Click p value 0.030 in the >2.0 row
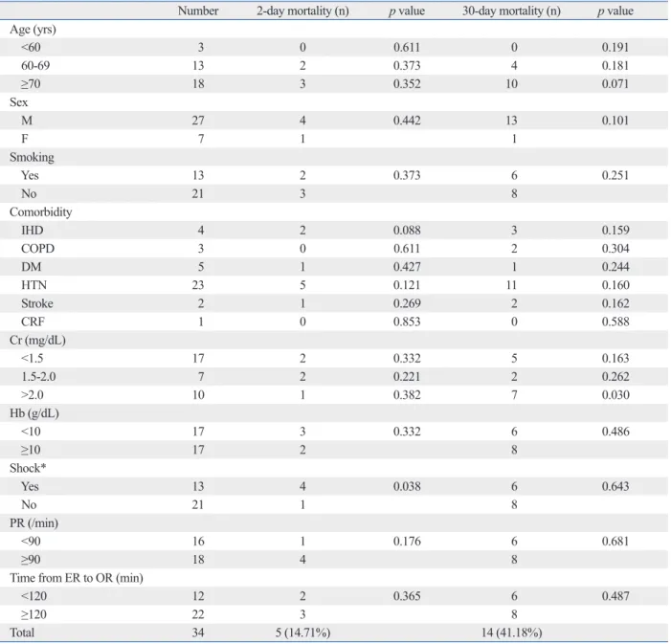Viewport: 671px width, 644px height. tap(615, 395)
